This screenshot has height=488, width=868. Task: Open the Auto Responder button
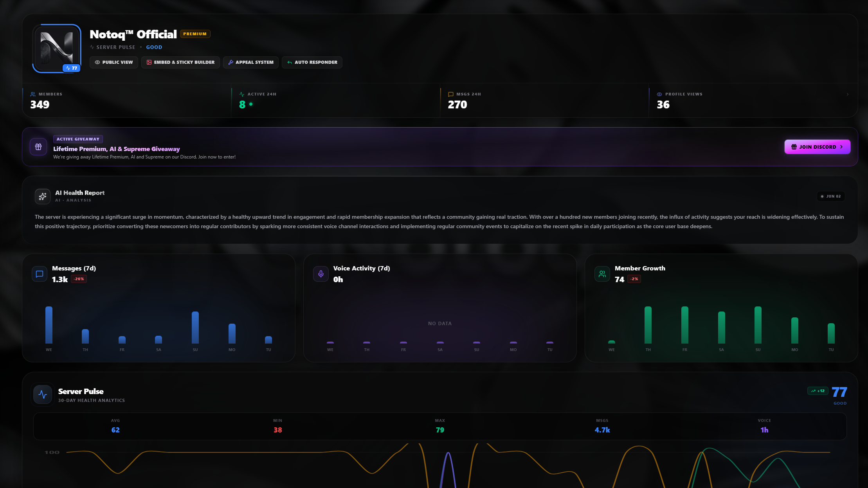point(312,62)
